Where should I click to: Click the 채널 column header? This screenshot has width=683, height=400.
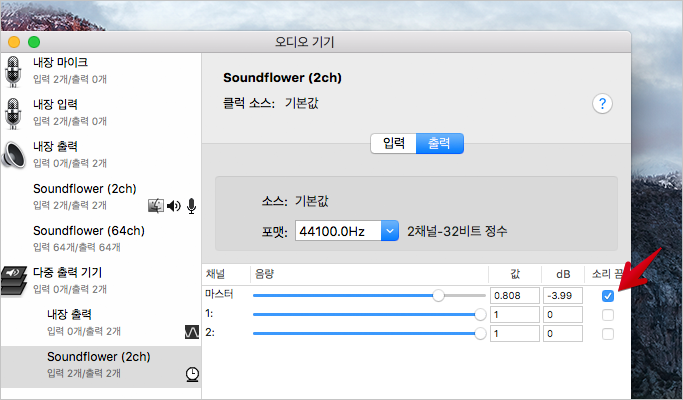(215, 274)
